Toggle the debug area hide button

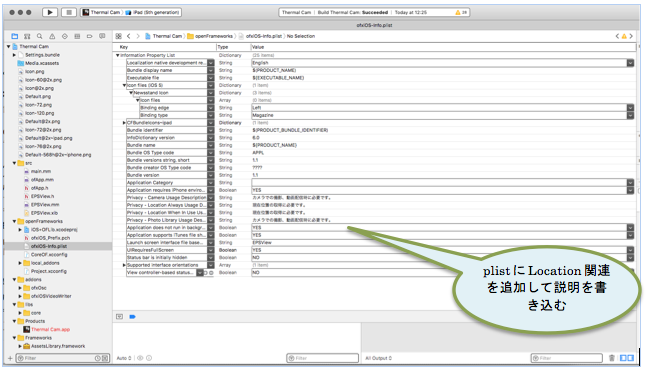pyautogui.click(x=120, y=317)
